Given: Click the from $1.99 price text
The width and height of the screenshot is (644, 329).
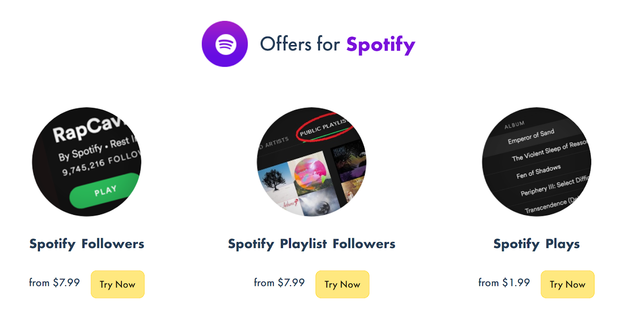Looking at the screenshot, I should pyautogui.click(x=504, y=283).
